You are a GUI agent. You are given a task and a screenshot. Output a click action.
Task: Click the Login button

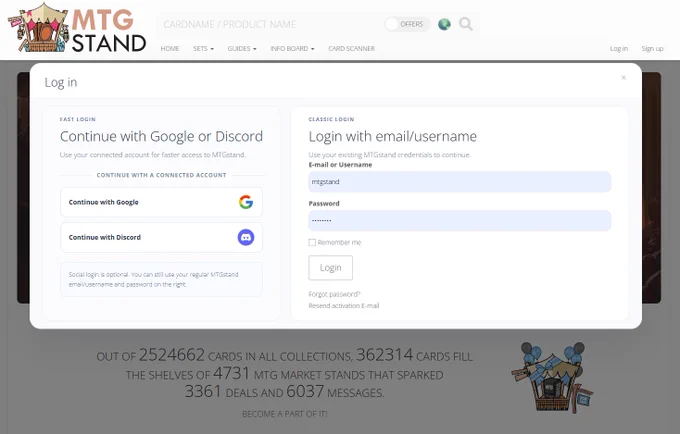coord(330,268)
